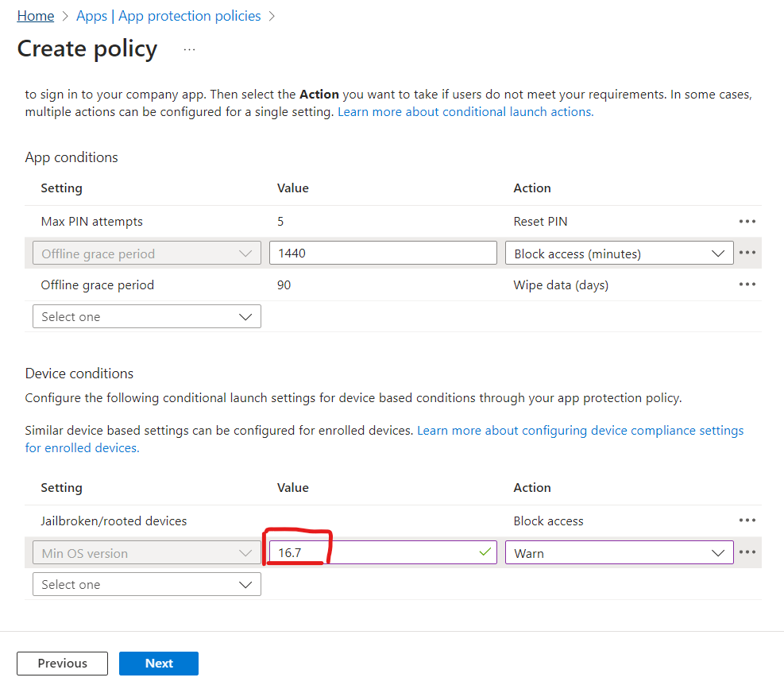Open the ellipsis beside Create policy title
This screenshot has height=689, width=784.
(189, 49)
